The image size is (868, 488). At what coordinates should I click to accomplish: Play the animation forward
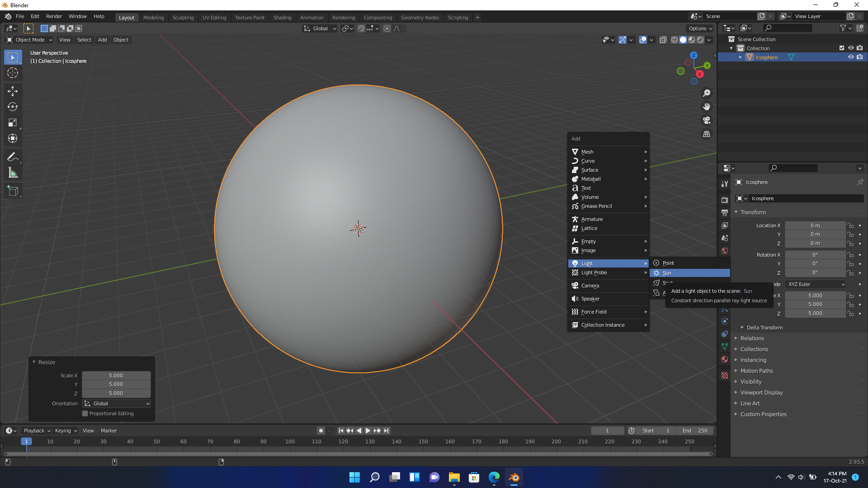368,431
